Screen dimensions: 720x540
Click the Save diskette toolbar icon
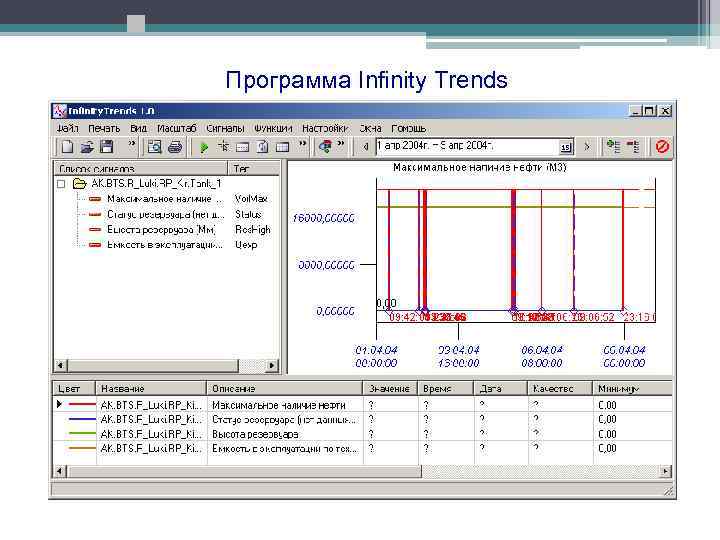(x=107, y=147)
